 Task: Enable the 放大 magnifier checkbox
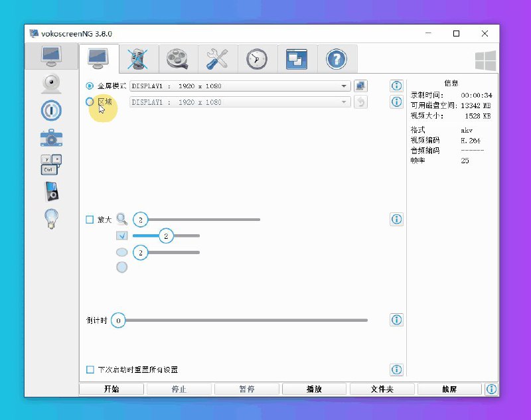point(91,219)
